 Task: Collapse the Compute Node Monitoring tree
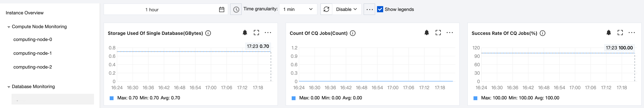tap(9, 27)
